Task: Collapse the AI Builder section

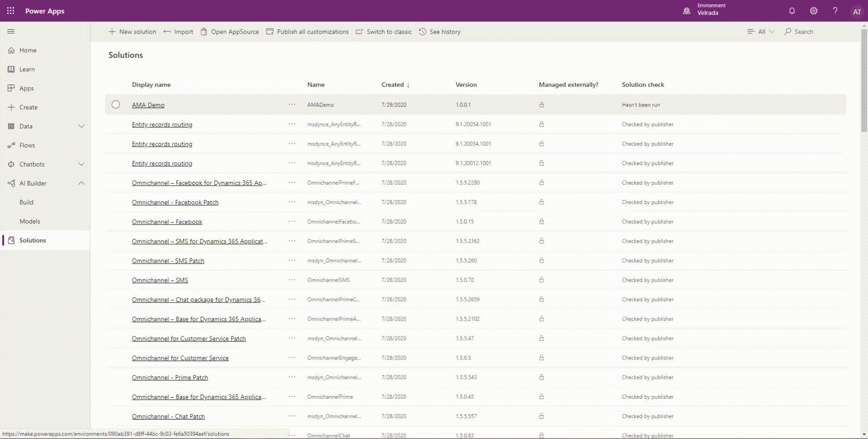Action: pyautogui.click(x=81, y=183)
